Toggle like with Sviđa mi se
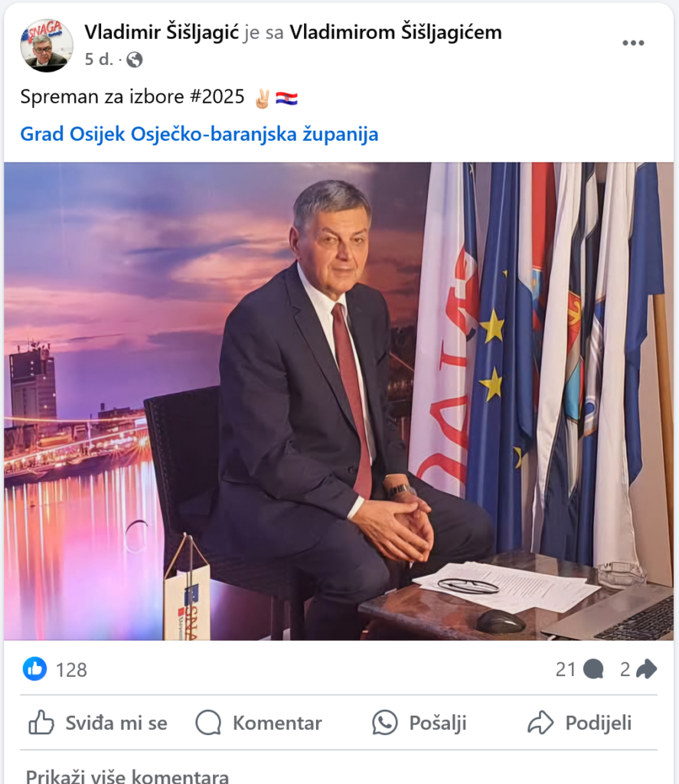679x784 pixels. click(x=98, y=723)
